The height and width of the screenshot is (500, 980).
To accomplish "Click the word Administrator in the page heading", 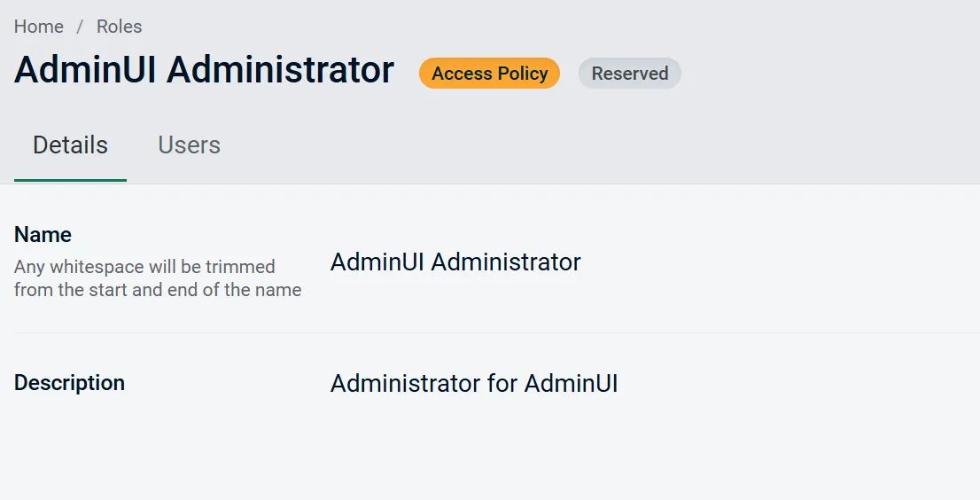I will click(280, 70).
